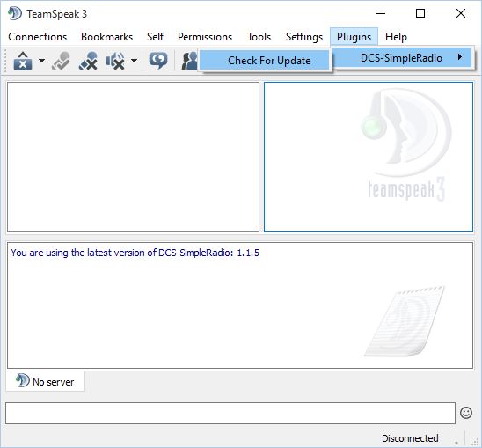Expand the disconnect button dropdown arrow
Image resolution: width=482 pixels, height=448 pixels.
(41, 61)
